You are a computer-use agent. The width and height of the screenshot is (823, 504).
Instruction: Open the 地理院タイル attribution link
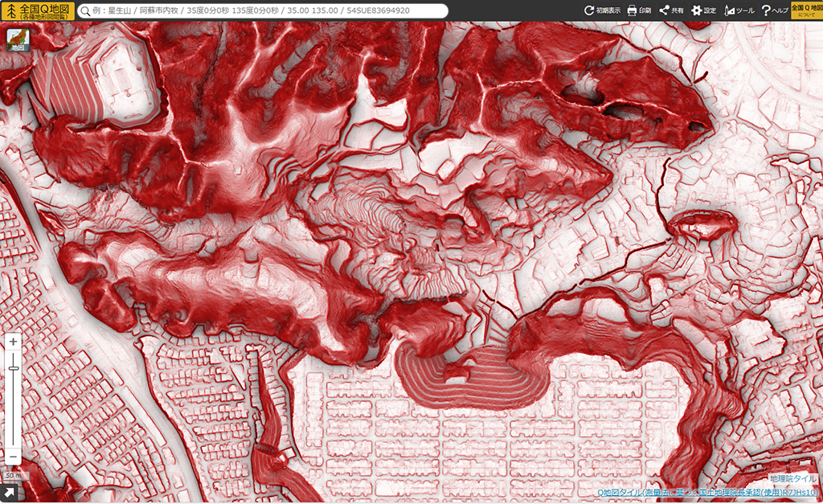click(x=793, y=478)
